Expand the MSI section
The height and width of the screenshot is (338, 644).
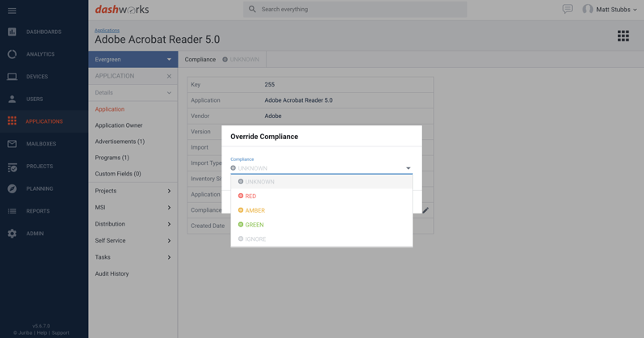click(133, 207)
